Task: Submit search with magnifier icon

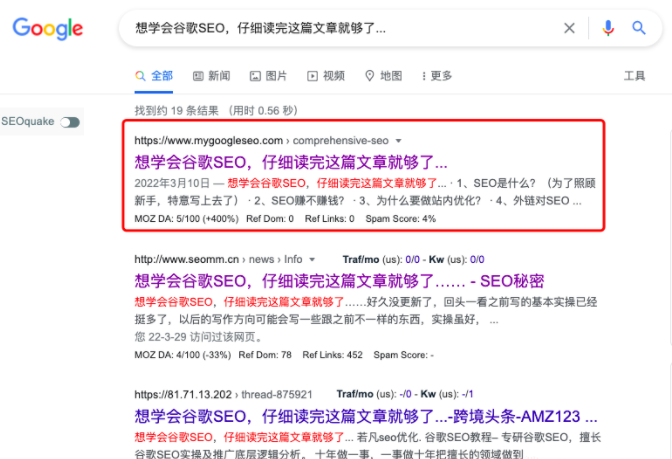Action: (639, 28)
